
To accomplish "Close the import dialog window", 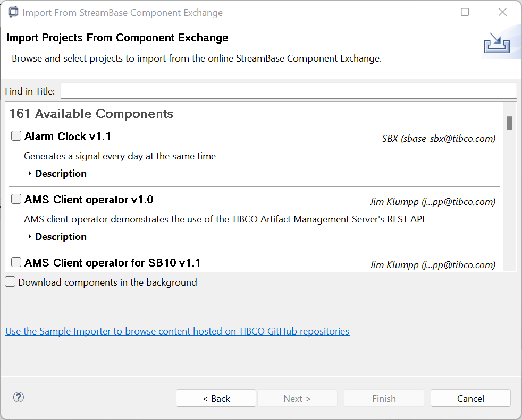I will click(x=502, y=12).
